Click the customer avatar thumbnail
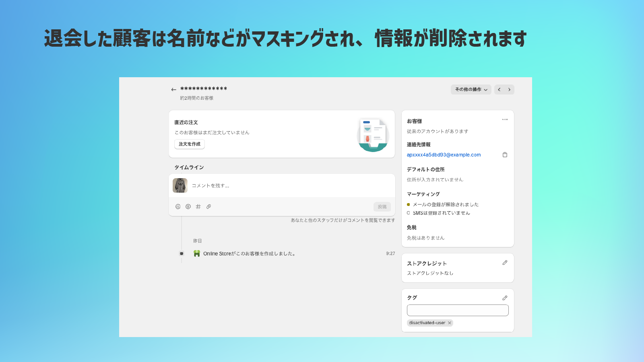Viewport: 644px width, 362px height. tap(180, 185)
